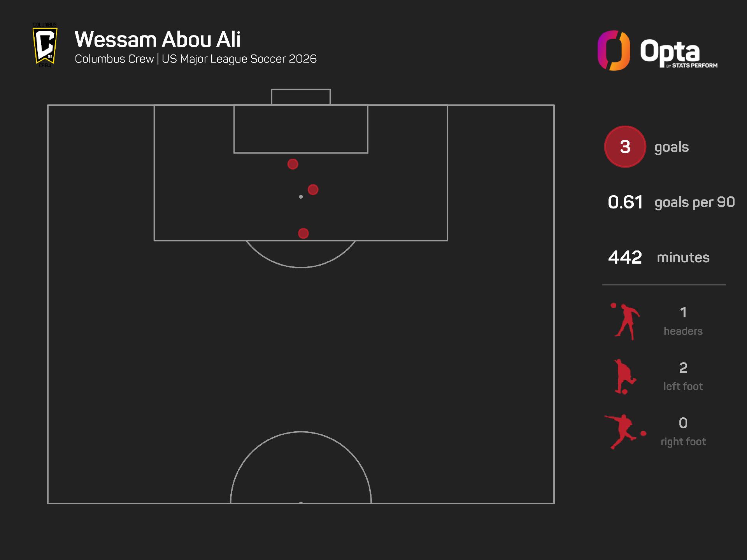The image size is (747, 560).
Task: Click the red circle showing 3 goals
Action: 625,147
